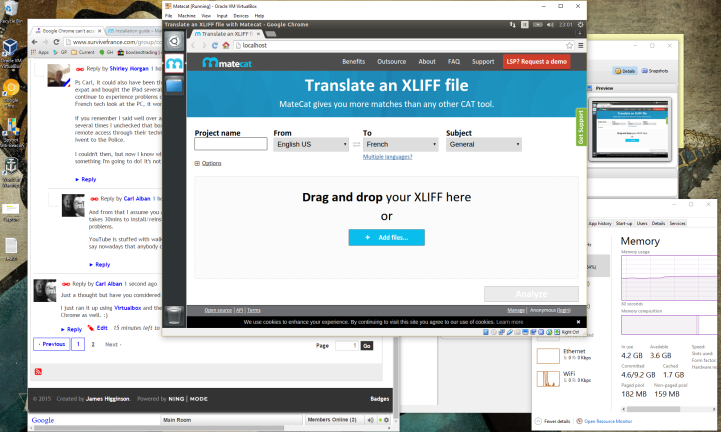Screen dimensions: 721x432
Task: Reload the survivefrance.com page in host Chrome
Action: pos(57,42)
